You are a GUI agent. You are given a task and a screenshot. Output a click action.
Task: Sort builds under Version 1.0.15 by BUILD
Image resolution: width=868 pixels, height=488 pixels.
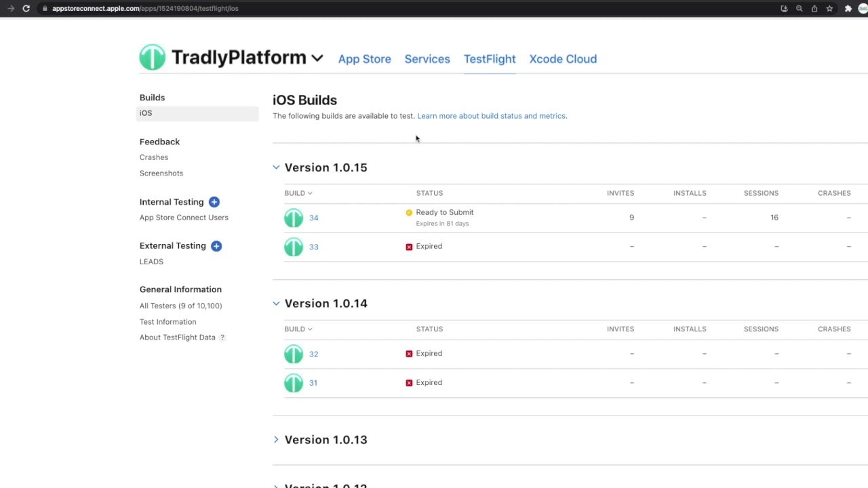click(298, 193)
